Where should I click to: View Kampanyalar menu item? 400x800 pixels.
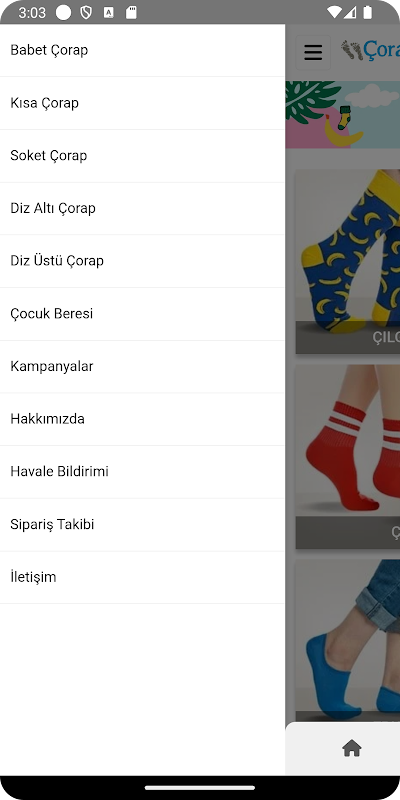coord(142,366)
